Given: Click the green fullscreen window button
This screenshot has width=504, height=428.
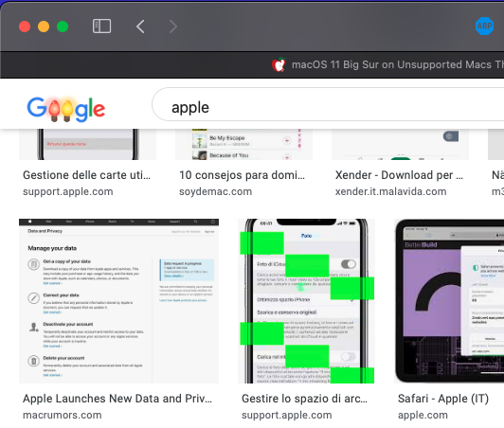Looking at the screenshot, I should [63, 27].
